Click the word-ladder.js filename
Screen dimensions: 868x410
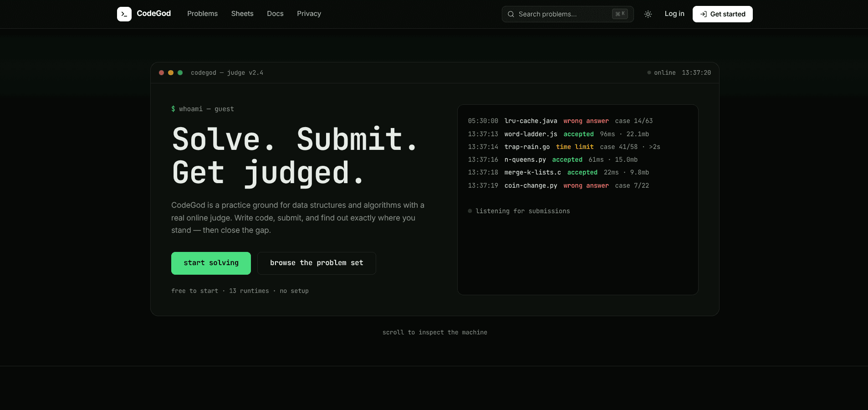point(531,134)
